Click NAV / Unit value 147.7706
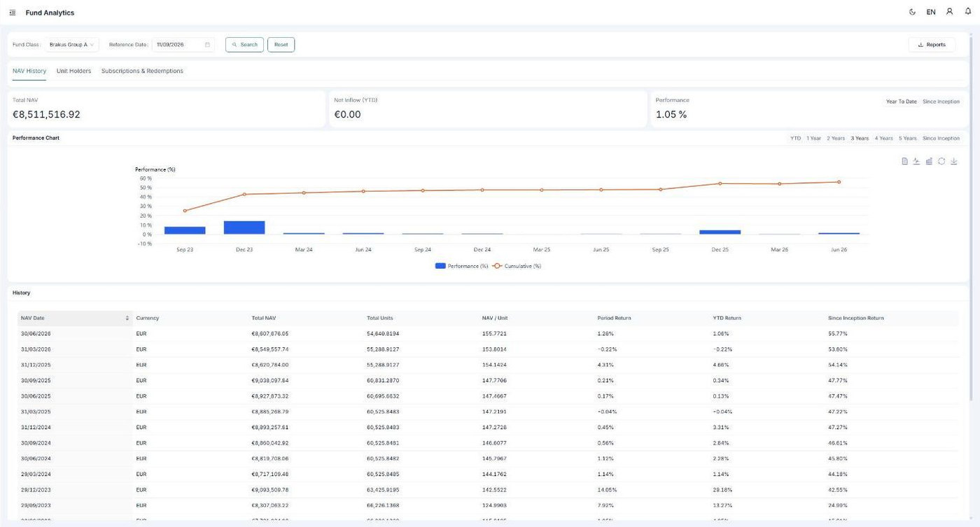This screenshot has width=980, height=527. (x=495, y=381)
